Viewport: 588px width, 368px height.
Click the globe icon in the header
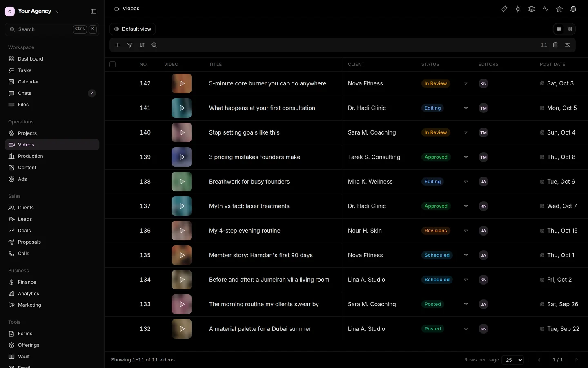click(x=532, y=9)
